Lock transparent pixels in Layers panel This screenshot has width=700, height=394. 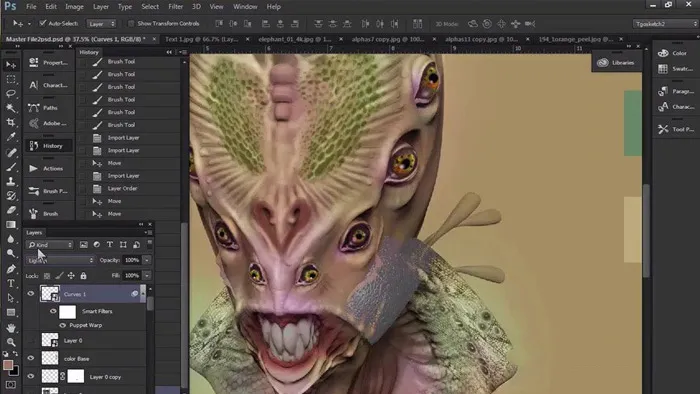click(x=47, y=276)
